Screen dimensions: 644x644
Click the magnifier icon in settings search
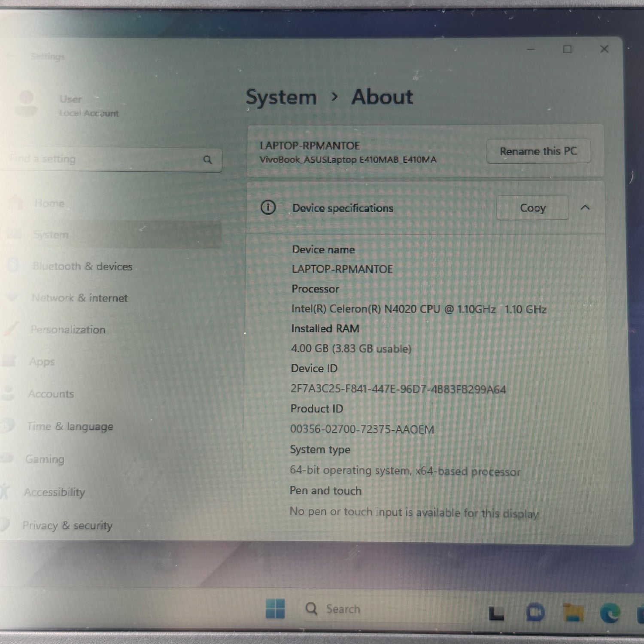tap(208, 160)
